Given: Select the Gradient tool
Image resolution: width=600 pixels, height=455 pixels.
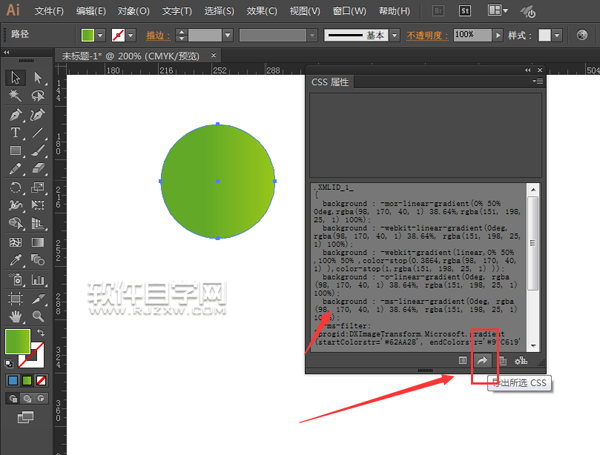Looking at the screenshot, I should click(38, 242).
